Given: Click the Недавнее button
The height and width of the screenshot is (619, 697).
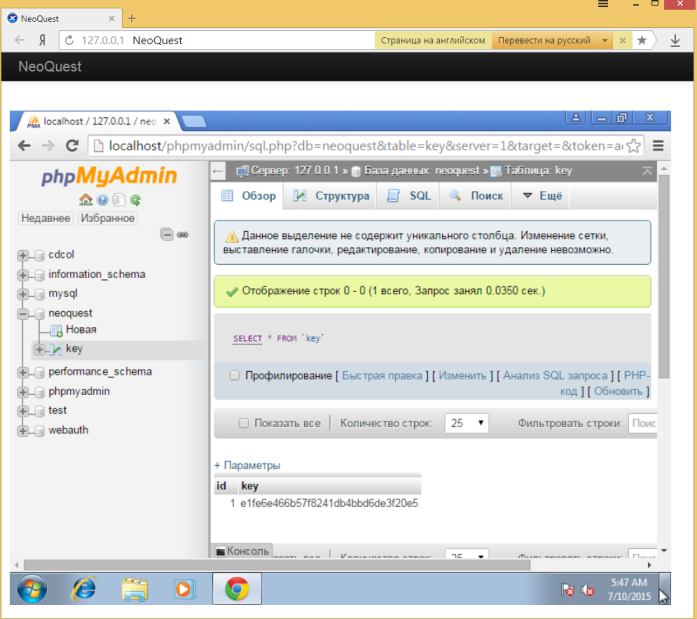Looking at the screenshot, I should point(45,218).
